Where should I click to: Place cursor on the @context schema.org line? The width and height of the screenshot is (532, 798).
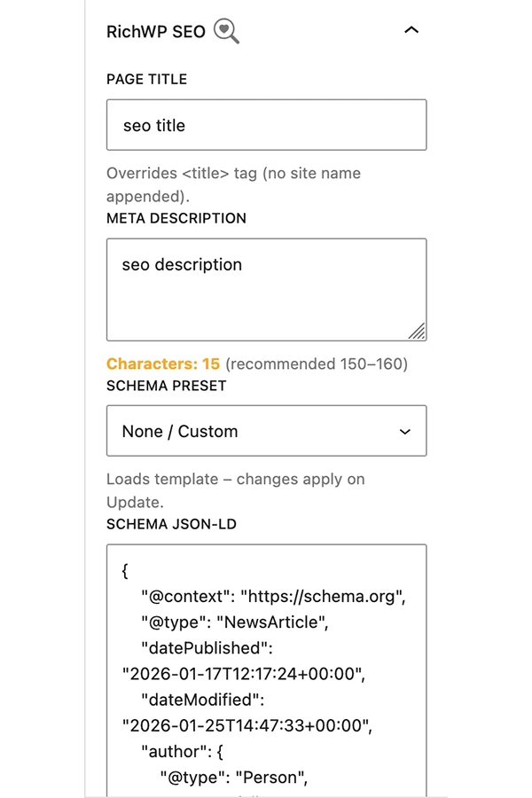(272, 597)
